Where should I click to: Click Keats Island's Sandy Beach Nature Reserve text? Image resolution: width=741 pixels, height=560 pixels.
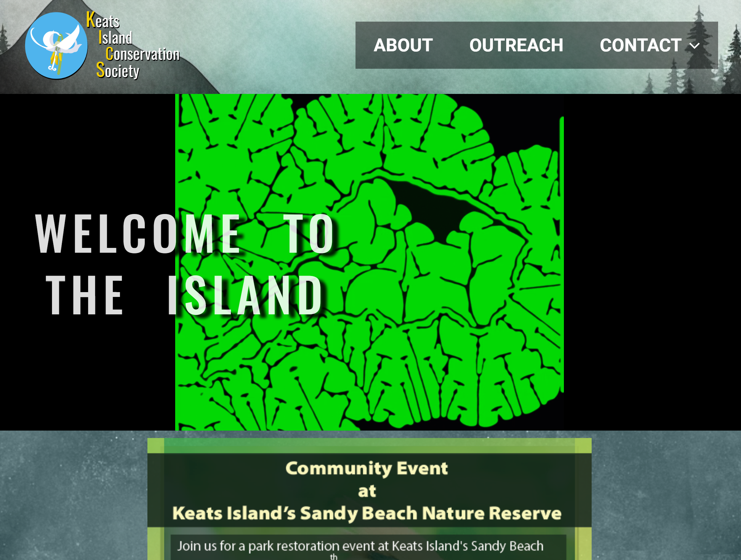(366, 513)
